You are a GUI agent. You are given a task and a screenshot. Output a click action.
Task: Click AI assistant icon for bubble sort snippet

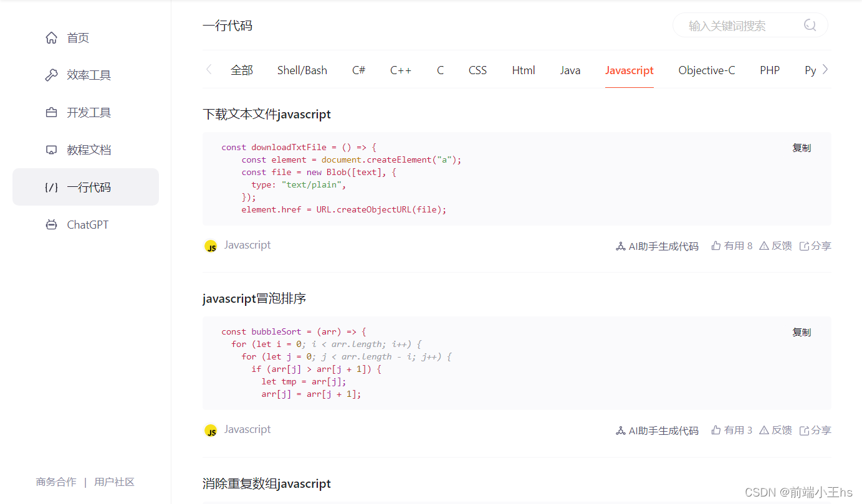620,431
